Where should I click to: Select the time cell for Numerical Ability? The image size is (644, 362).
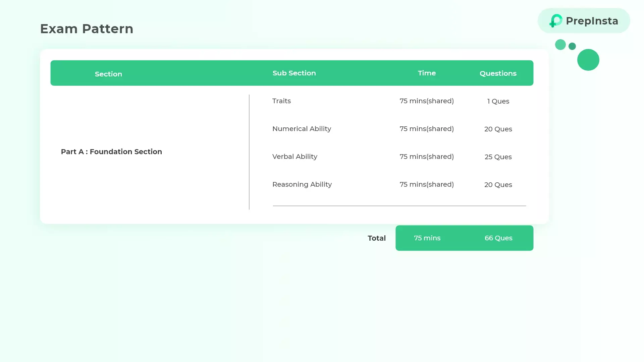click(427, 129)
